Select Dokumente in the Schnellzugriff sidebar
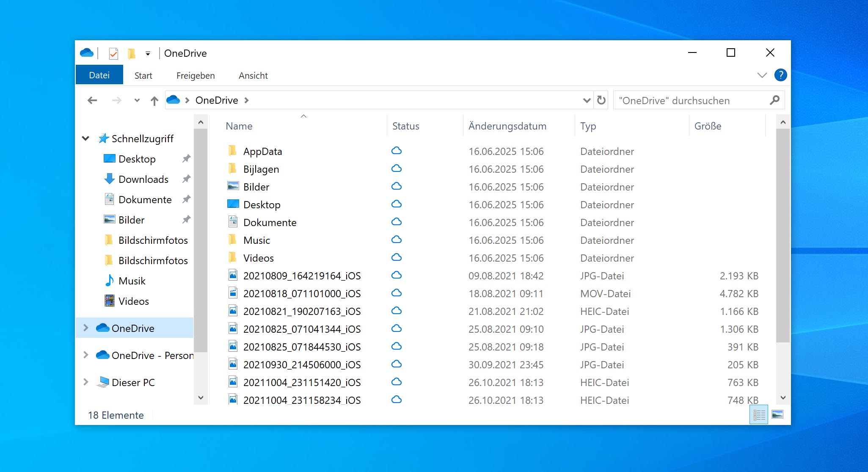 (x=145, y=199)
